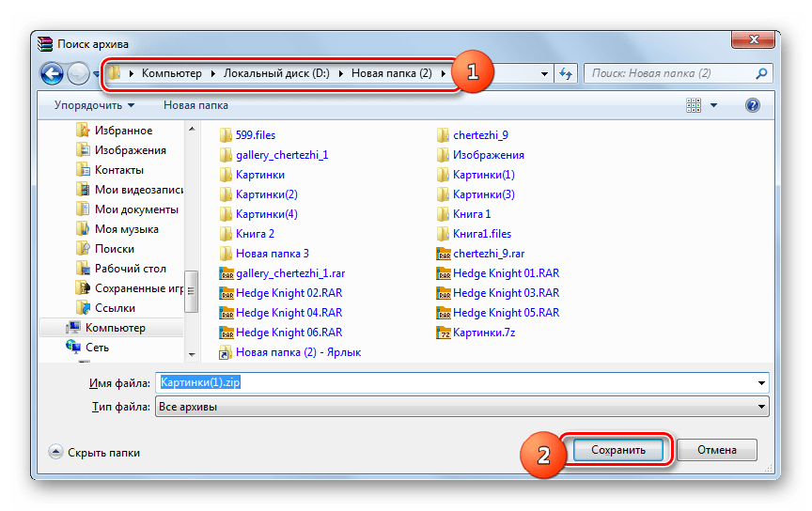Select the Картинки.7z archive file
The image size is (812, 511).
[483, 333]
